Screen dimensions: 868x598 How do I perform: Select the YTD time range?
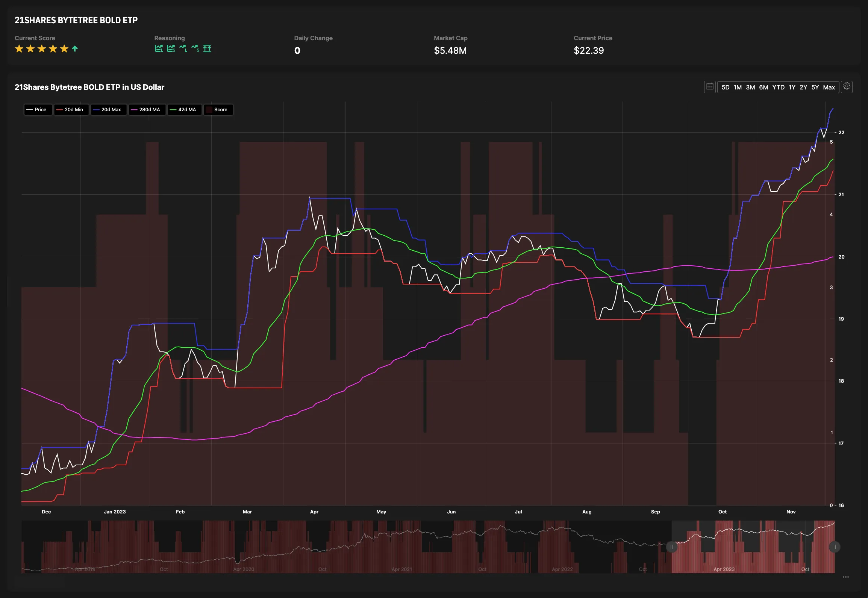coord(778,87)
